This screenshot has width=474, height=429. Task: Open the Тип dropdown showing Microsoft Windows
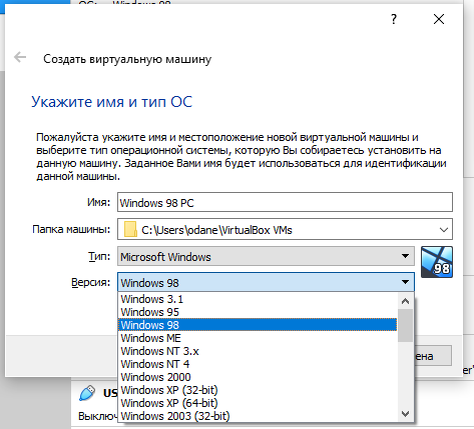266,256
